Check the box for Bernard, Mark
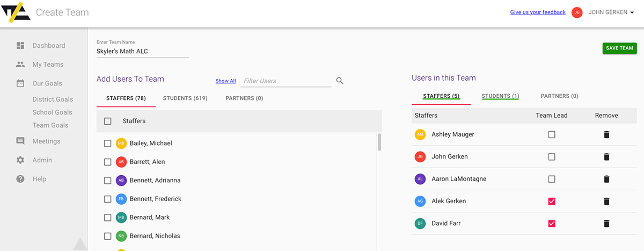644x251 pixels. 107,218
